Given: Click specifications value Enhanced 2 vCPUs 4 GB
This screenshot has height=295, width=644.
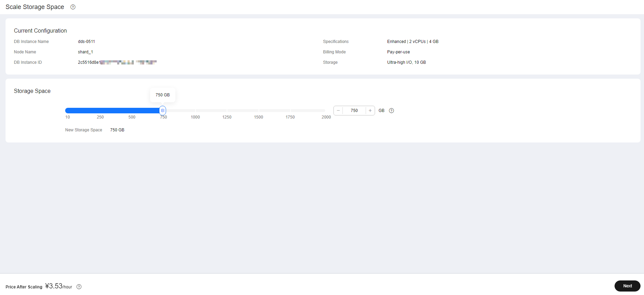Looking at the screenshot, I should 413,42.
